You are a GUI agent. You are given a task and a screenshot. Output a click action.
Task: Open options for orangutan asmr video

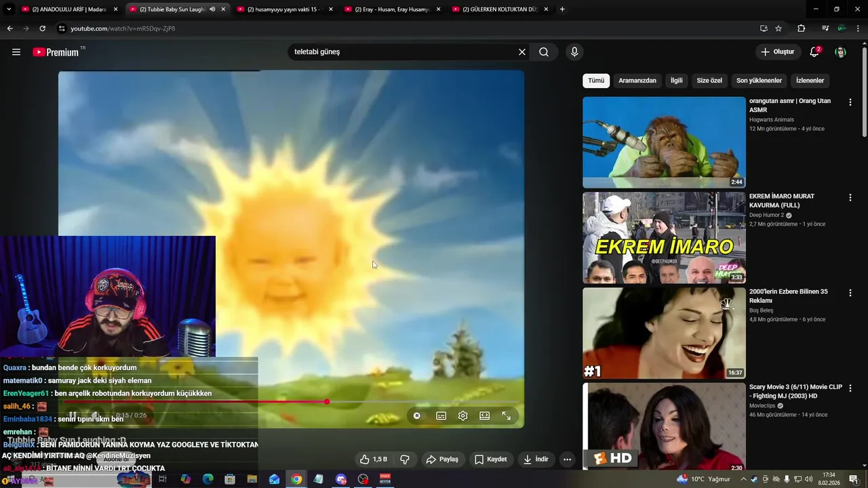850,102
